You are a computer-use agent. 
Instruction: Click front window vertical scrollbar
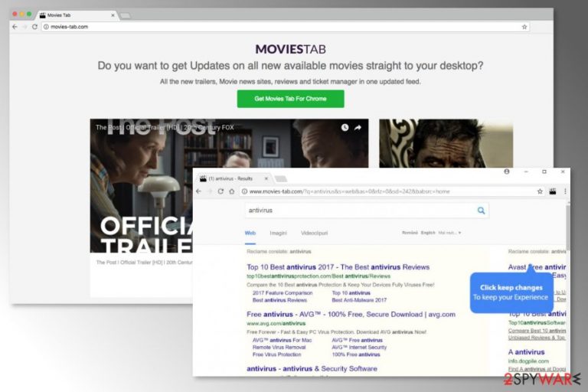(x=568, y=227)
